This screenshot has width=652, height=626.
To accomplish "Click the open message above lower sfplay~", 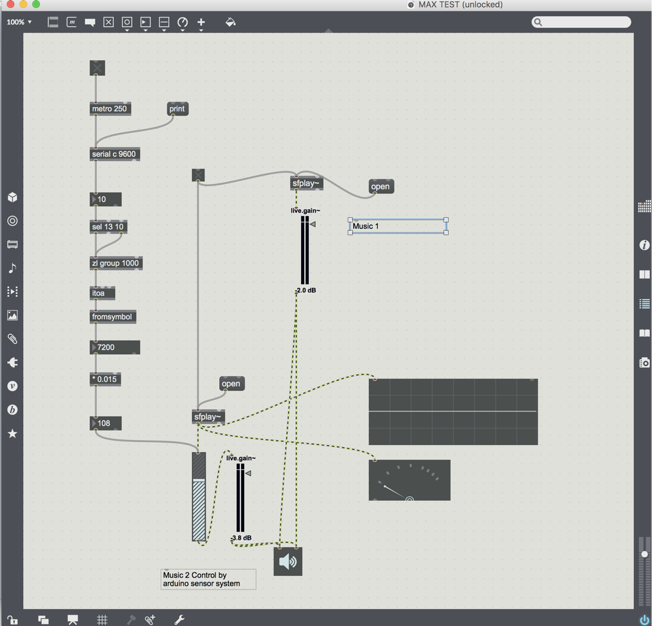I will coord(232,384).
